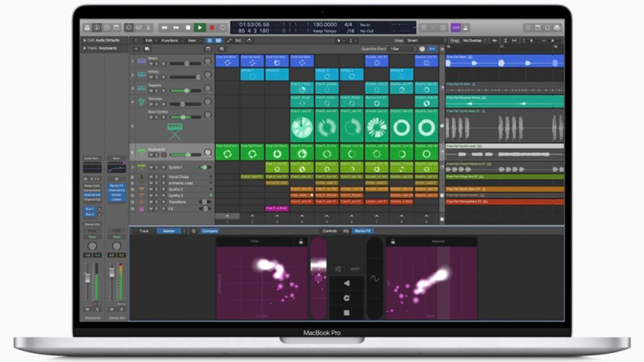The width and height of the screenshot is (644, 362).
Task: Click the red Record button
Action: coord(213,28)
